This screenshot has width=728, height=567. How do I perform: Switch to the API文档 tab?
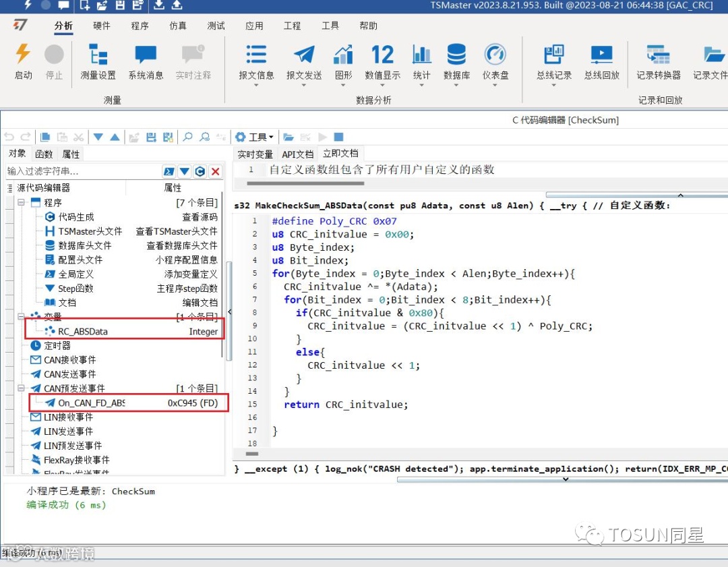coord(298,154)
